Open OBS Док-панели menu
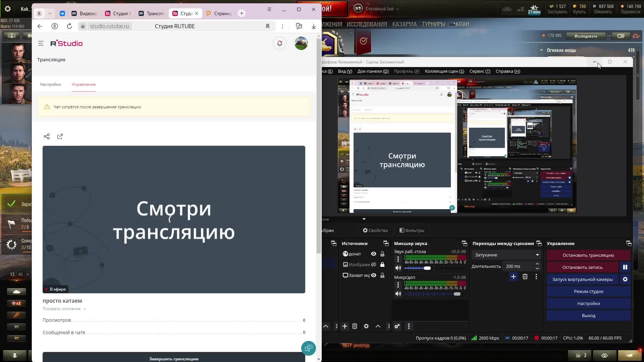 coord(373,71)
